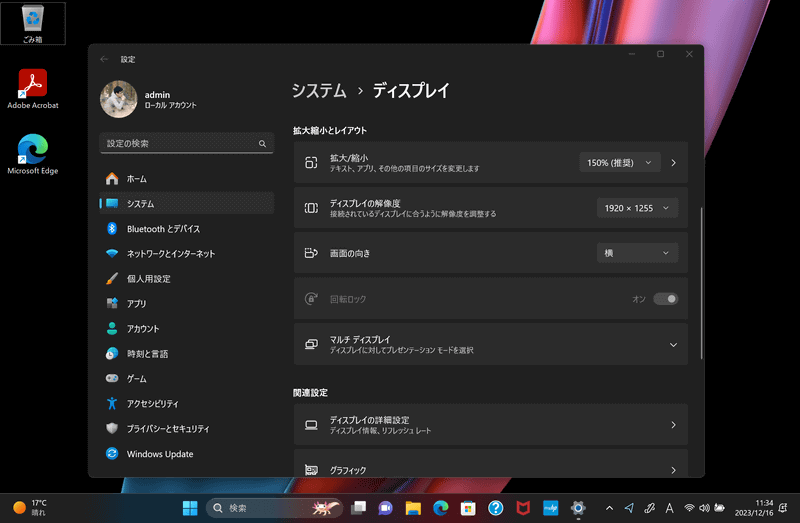Screen dimensions: 800x523
Task: Open Microsoft Store from the taskbar
Action: [x=468, y=508]
